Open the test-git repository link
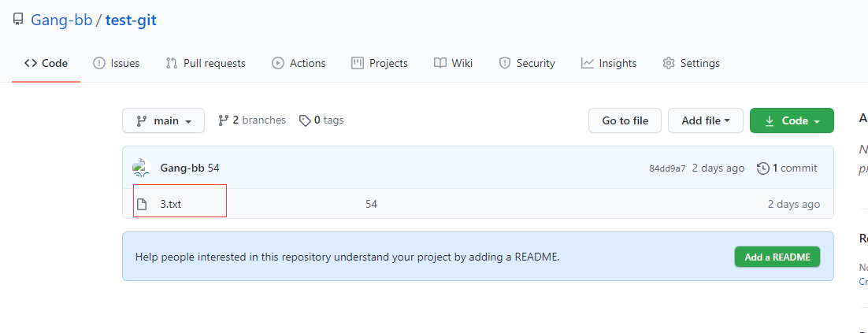The width and height of the screenshot is (868, 333). click(132, 20)
